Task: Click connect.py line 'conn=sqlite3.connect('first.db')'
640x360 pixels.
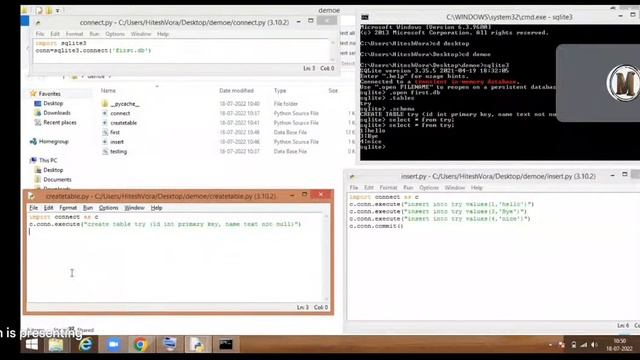Action: (x=93, y=51)
